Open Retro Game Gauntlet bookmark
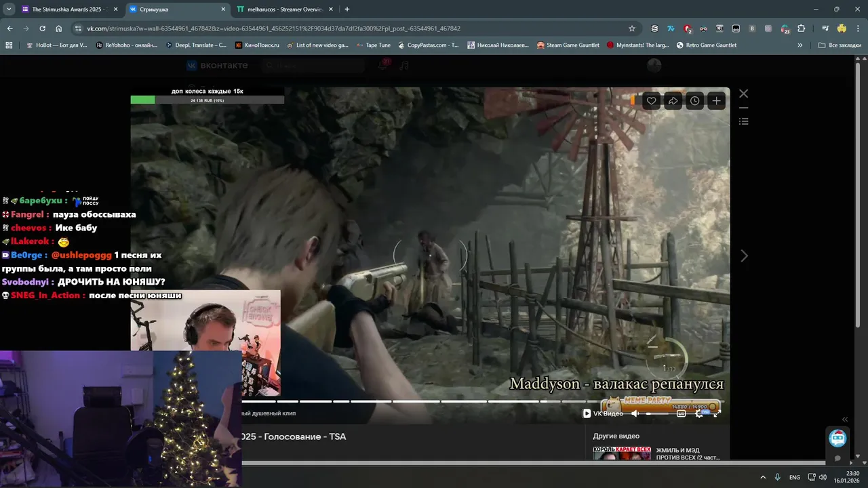The height and width of the screenshot is (488, 868). click(707, 45)
